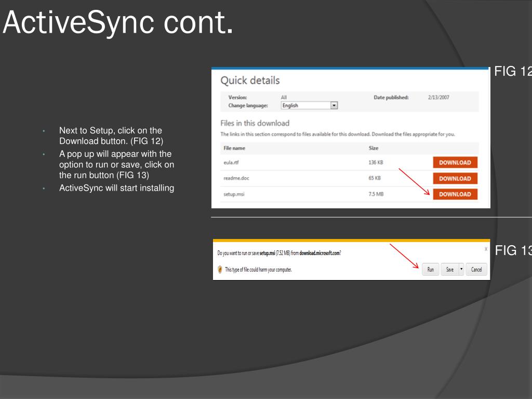Download the readme.doc file
The image size is (532, 399).
coord(455,179)
